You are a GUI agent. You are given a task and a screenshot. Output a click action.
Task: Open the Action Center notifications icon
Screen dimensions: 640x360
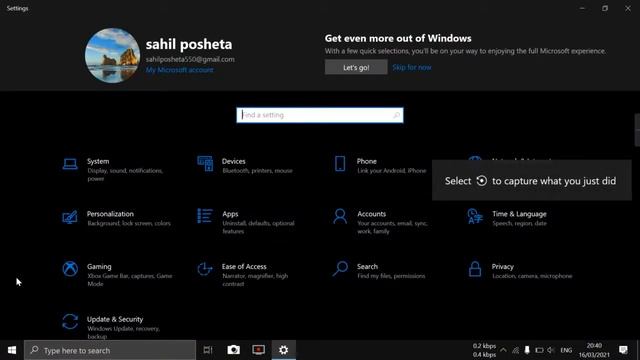[x=623, y=350]
